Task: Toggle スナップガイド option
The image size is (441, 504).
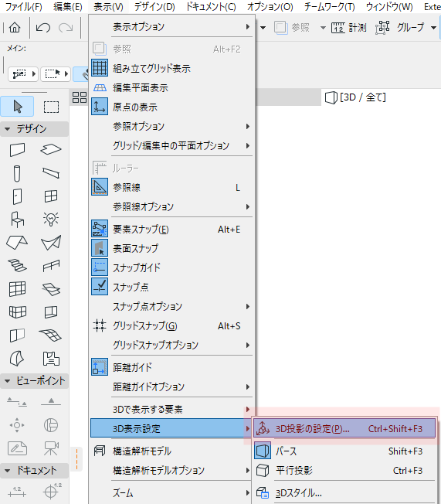Action: [172, 267]
